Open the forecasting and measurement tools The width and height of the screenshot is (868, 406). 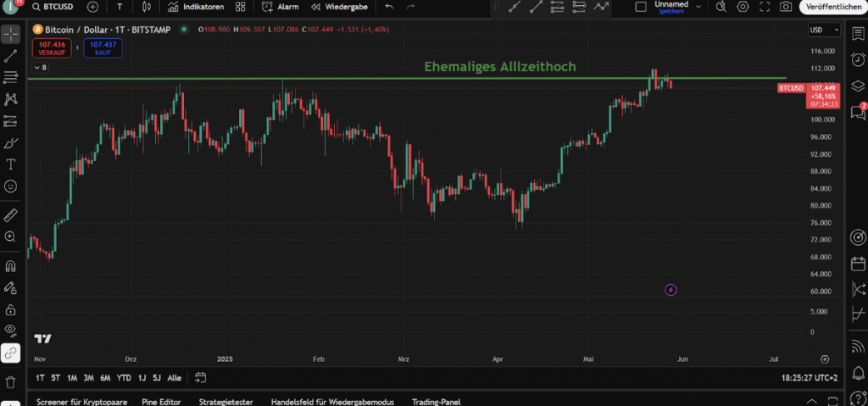[x=10, y=120]
